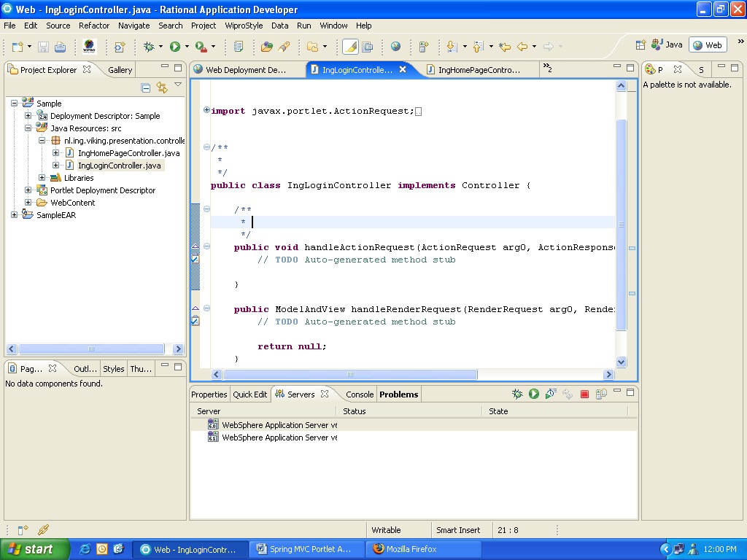Screen dimensions: 747x560
Task: Enable the highlighter toggle button in the toolbar
Action: click(351, 46)
